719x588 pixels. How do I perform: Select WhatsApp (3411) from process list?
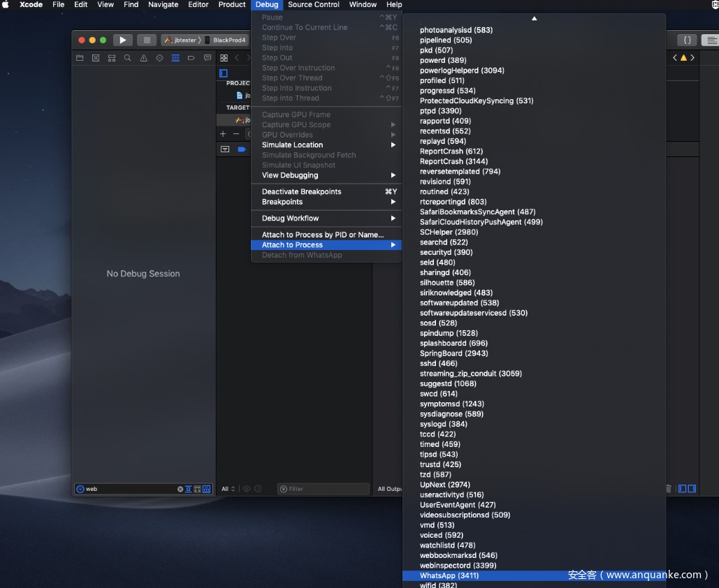[x=449, y=575]
